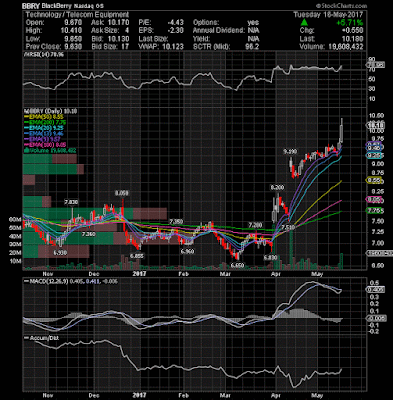The width and height of the screenshot is (393, 400).
Task: Click the '6.650' price low annotation
Action: click(238, 265)
